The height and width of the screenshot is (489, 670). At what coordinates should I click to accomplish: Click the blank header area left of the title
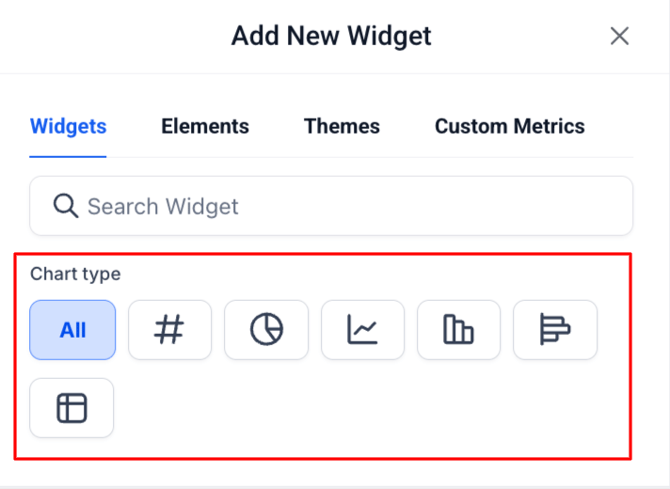(110, 37)
